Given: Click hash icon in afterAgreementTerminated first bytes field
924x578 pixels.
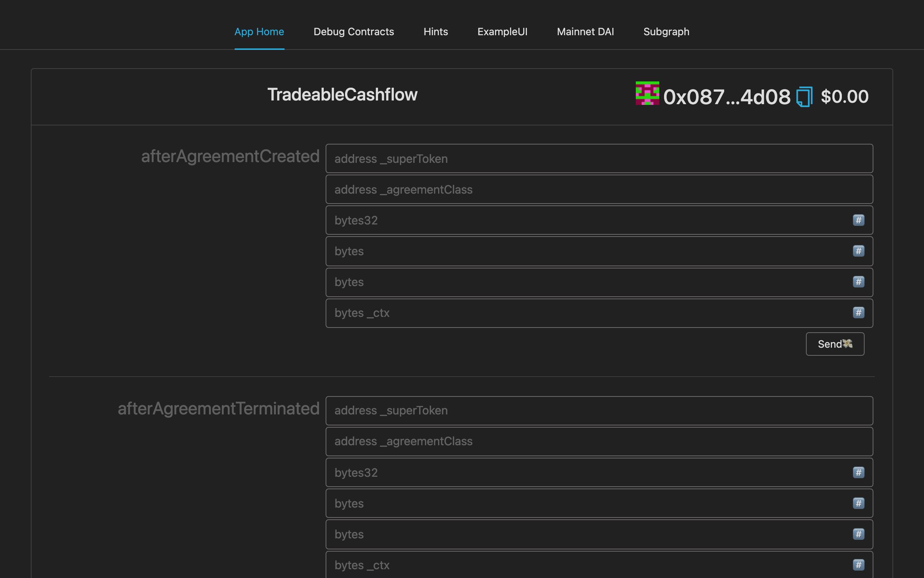Looking at the screenshot, I should pyautogui.click(x=858, y=504).
